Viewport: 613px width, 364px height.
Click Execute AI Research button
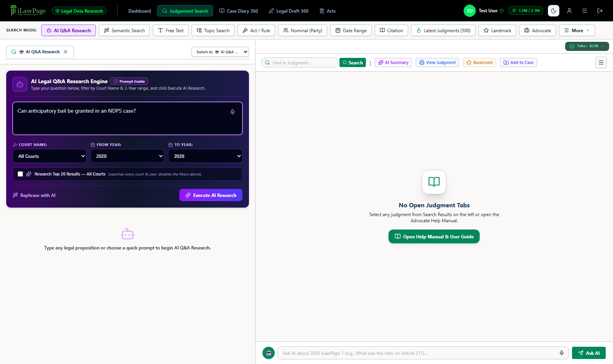[x=211, y=195]
